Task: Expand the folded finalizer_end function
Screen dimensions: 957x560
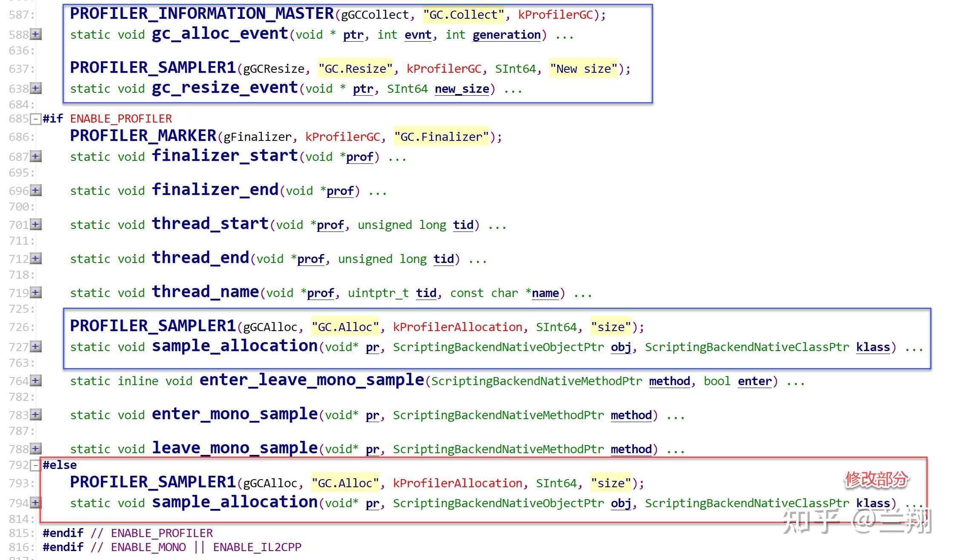Action: point(36,190)
